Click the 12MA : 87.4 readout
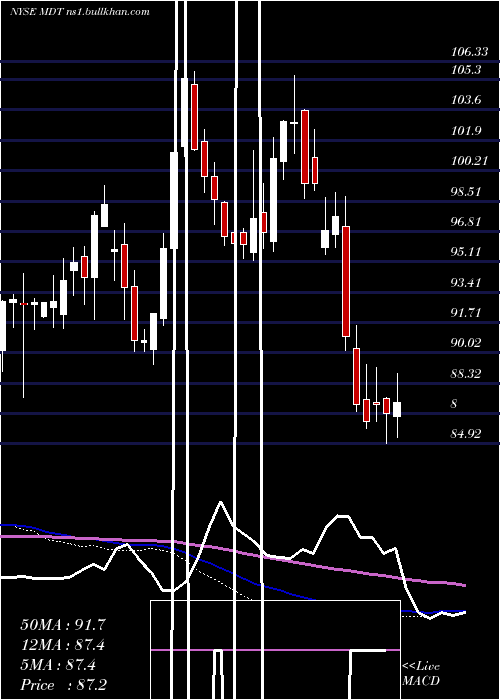Image resolution: width=500 pixels, height=700 pixels. pos(63,645)
